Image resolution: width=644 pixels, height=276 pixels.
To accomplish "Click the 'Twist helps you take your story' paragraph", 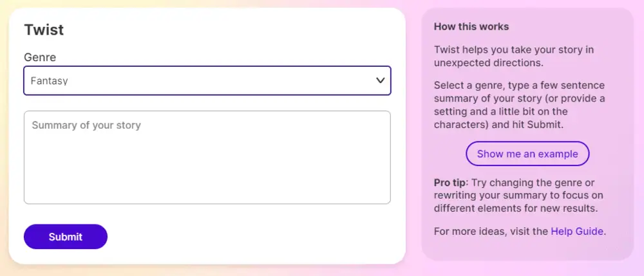I will (514, 50).
